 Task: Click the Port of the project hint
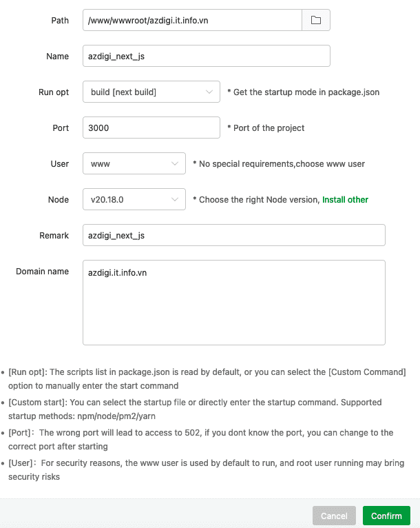[x=266, y=128]
